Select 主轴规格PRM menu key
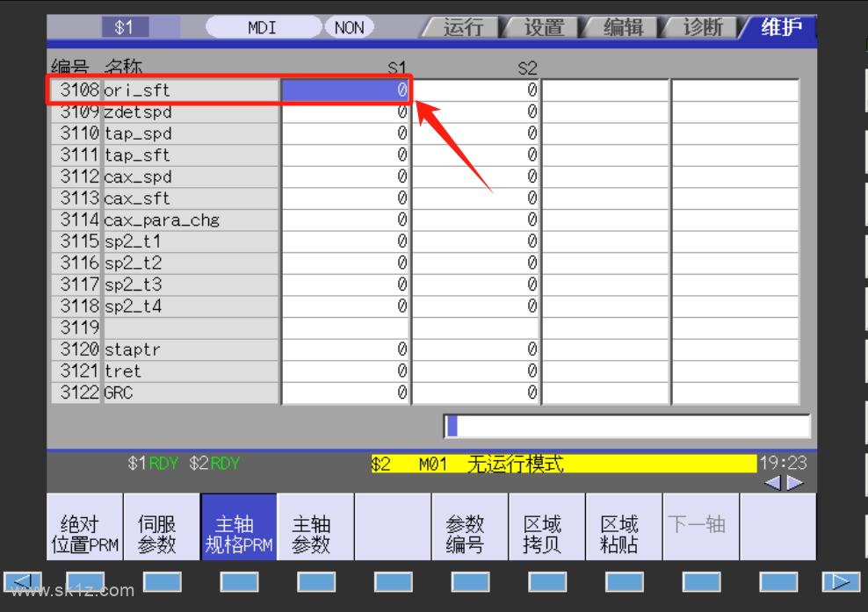 click(239, 528)
